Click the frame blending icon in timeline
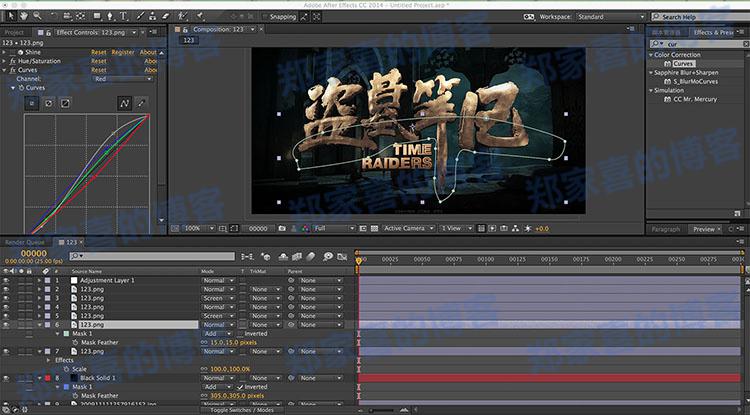 pyautogui.click(x=297, y=257)
